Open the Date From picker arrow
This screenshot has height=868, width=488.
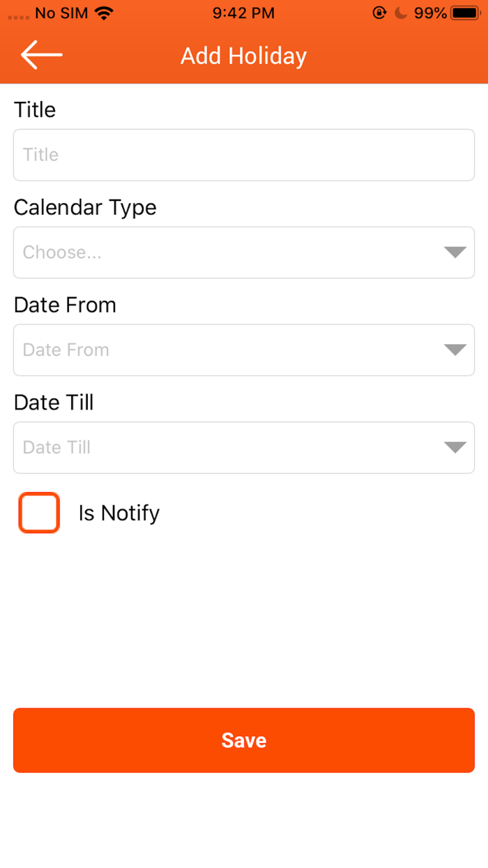(455, 350)
